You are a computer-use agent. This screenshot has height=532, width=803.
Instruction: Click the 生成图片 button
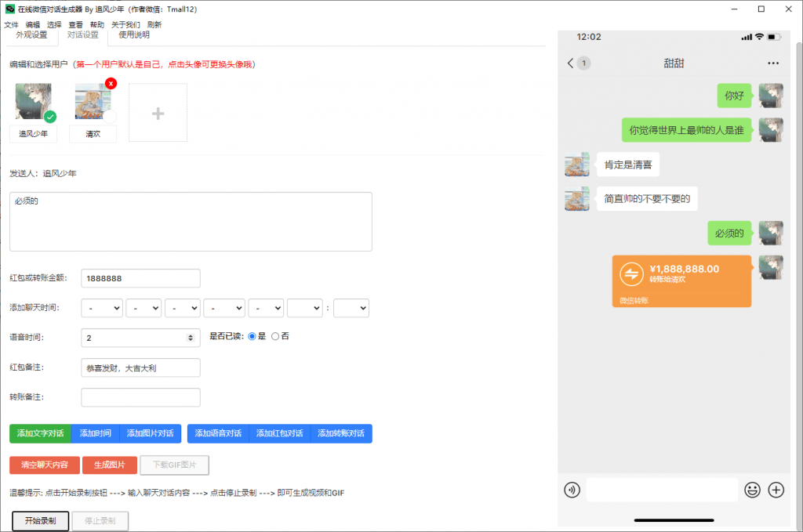pos(109,465)
